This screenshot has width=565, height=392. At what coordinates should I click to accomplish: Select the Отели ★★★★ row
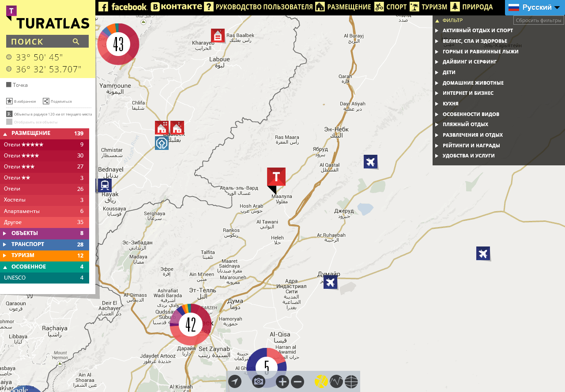(x=45, y=156)
